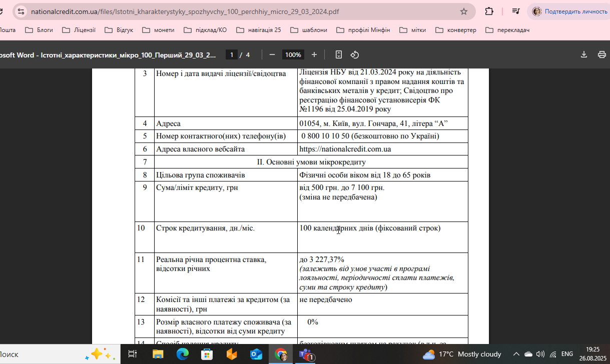Open the volume control tray icon
The image size is (610, 364).
coord(540,354)
